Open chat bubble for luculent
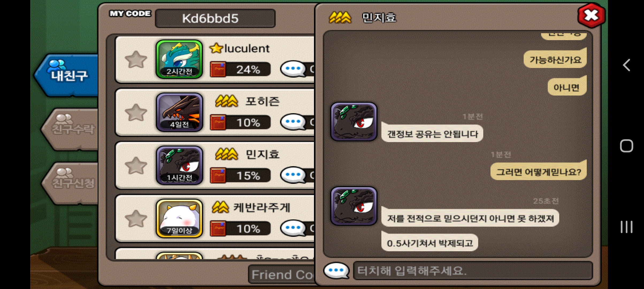Viewport: 644px width, 289px height. coord(293,69)
